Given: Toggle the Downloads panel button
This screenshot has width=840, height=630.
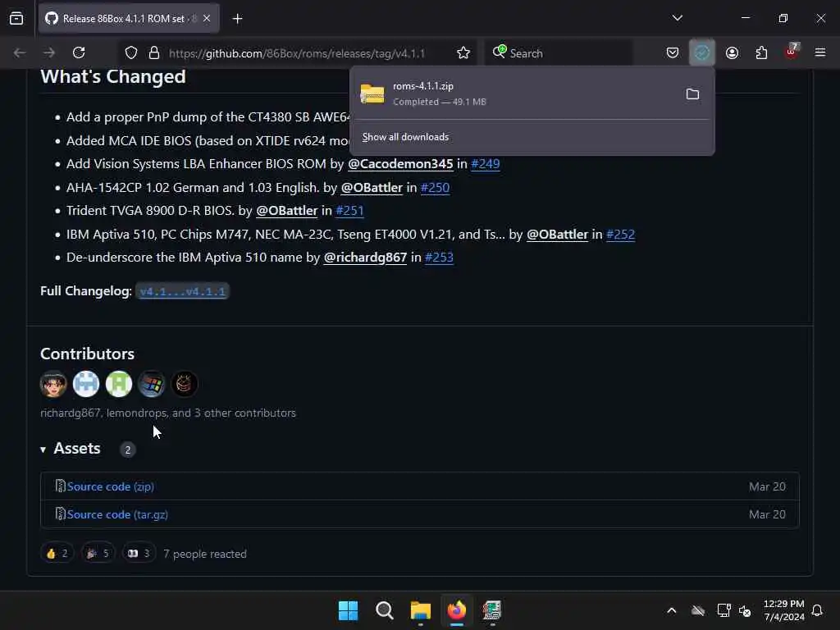Looking at the screenshot, I should (702, 52).
